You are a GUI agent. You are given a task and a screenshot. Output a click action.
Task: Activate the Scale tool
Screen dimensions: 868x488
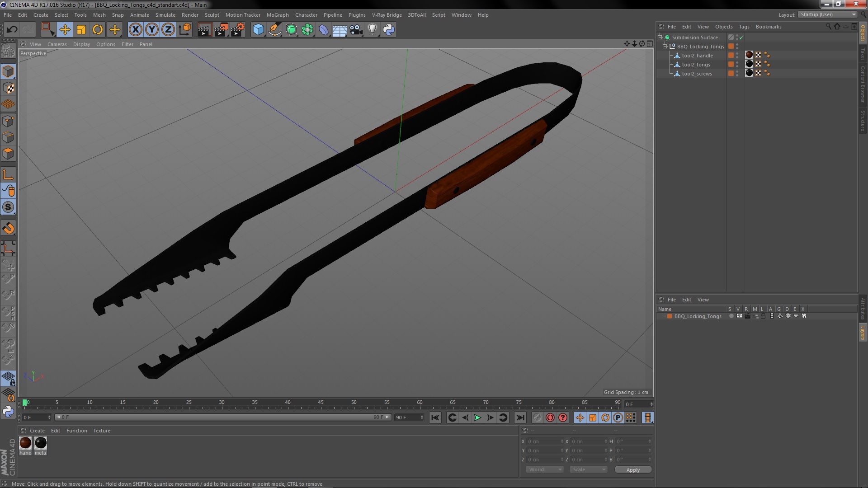pos(81,29)
